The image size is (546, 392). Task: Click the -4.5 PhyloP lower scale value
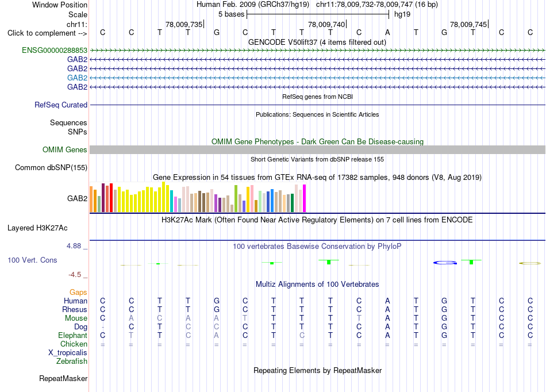pos(75,275)
